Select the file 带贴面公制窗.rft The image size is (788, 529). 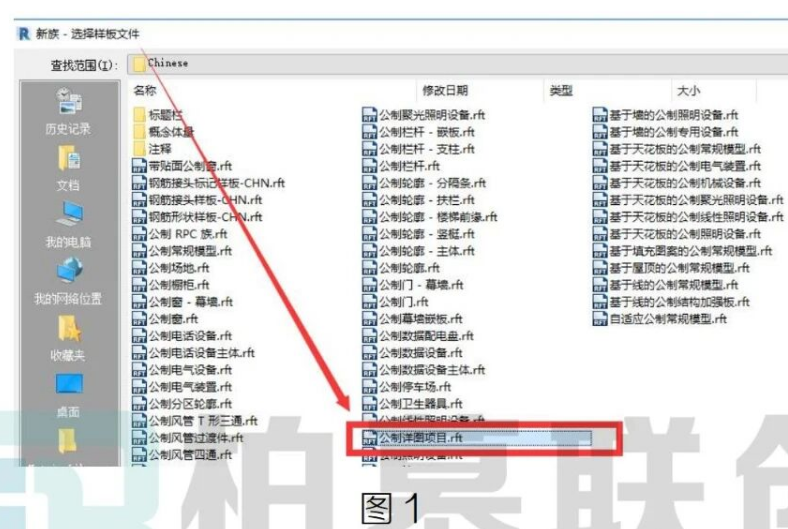182,166
